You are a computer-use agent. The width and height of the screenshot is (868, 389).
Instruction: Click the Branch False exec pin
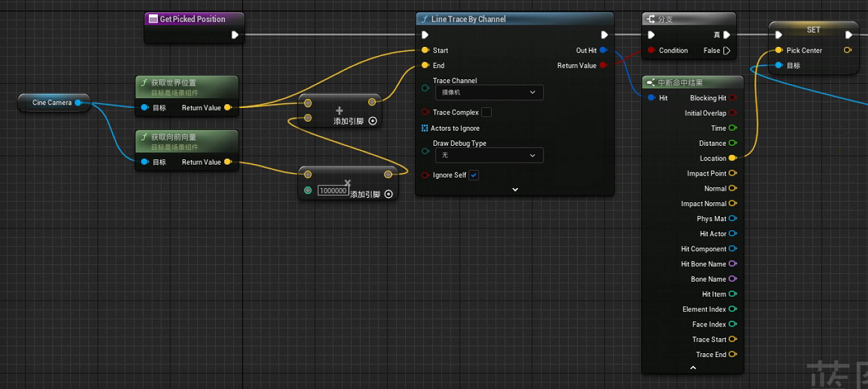tap(727, 50)
